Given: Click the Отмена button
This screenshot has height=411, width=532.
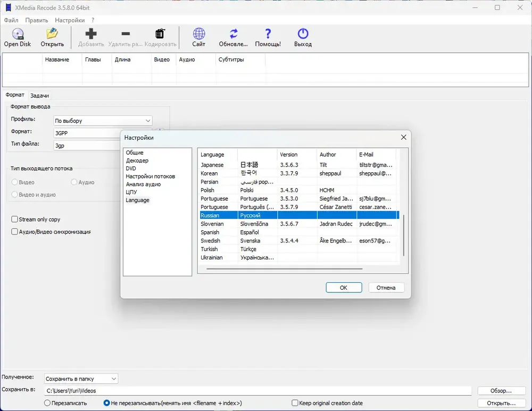Looking at the screenshot, I should (386, 288).
